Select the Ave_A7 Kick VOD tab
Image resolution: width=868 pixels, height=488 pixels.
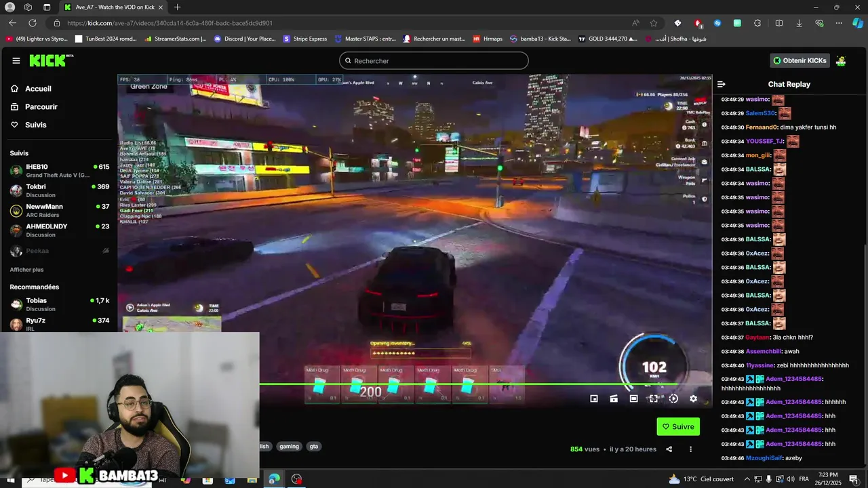114,7
